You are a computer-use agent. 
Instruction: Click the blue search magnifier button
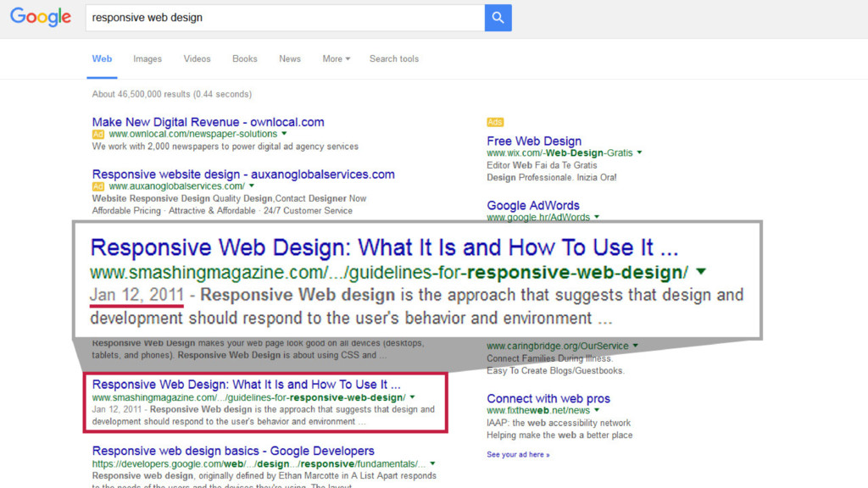point(498,18)
